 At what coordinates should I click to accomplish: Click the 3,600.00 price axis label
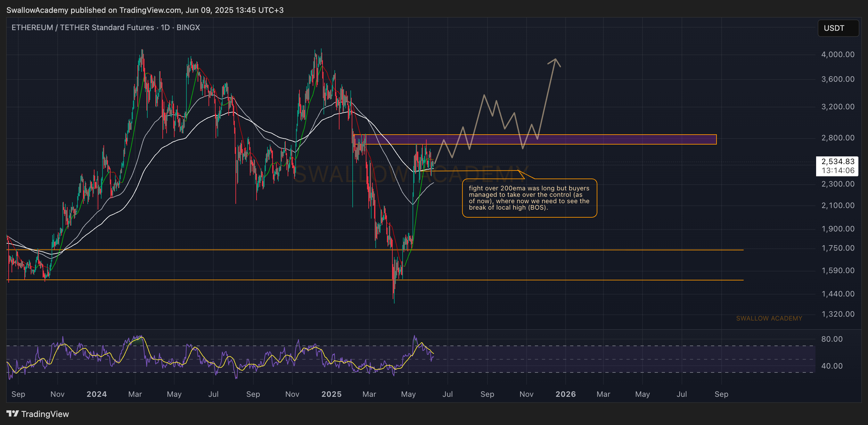838,79
